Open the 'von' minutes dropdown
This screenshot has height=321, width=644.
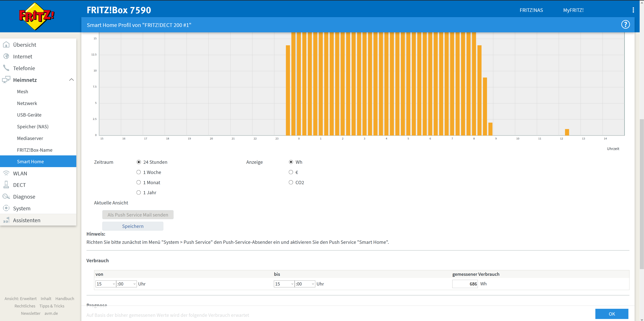[126, 284]
